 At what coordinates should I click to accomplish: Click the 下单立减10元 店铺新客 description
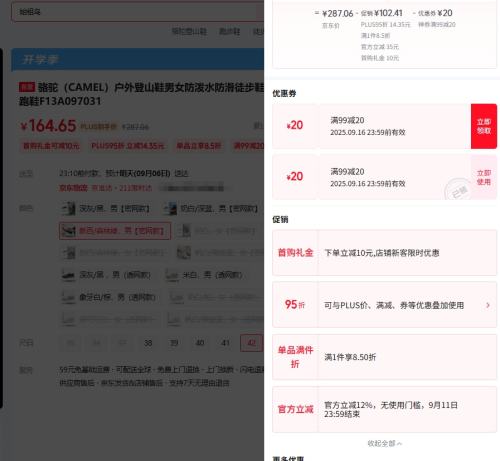pos(382,253)
